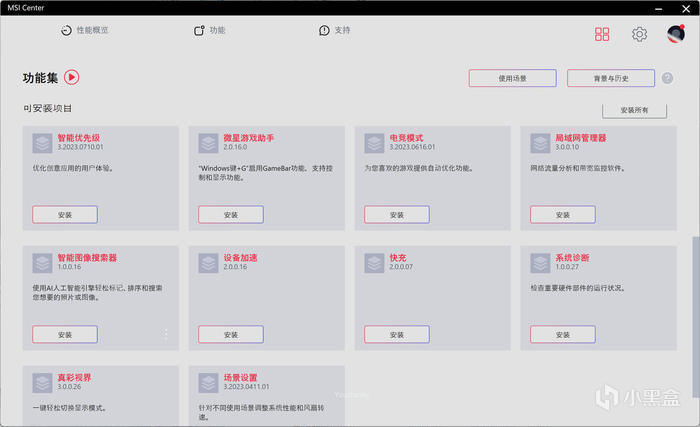The image size is (700, 427).
Task: Click the 真彩视界 card icon
Action: pos(42,383)
